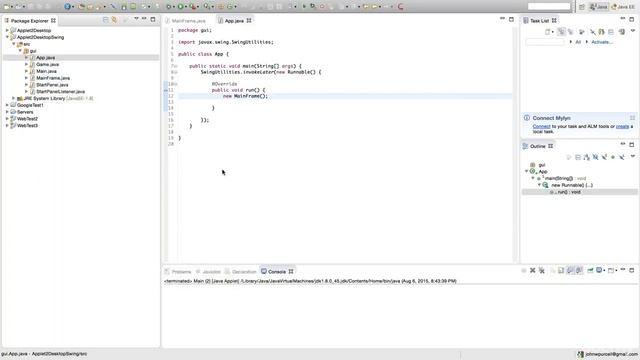Click the Task List search field

pyautogui.click(x=545, y=42)
